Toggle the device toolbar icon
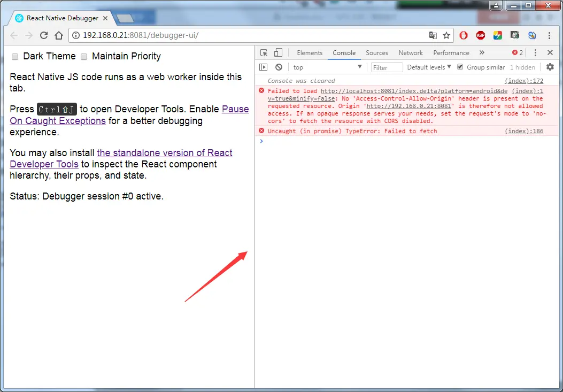The height and width of the screenshot is (392, 563). [x=278, y=53]
